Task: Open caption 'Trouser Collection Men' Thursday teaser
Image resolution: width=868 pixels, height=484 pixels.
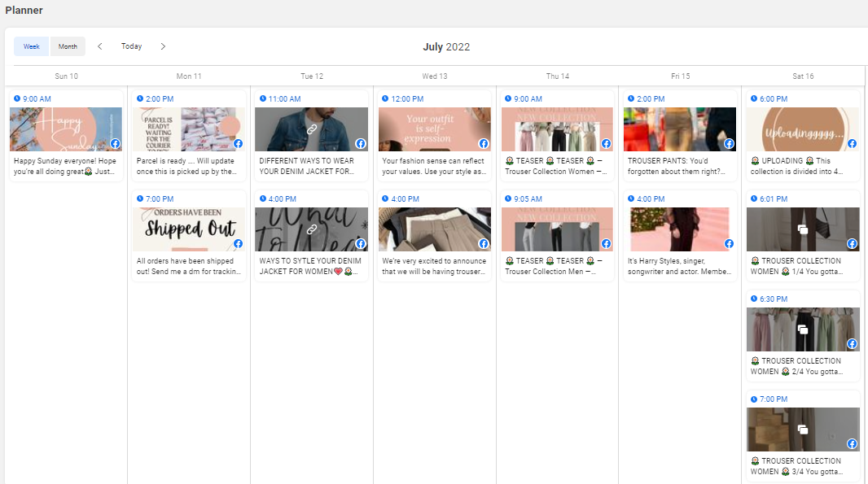Action: coord(554,266)
